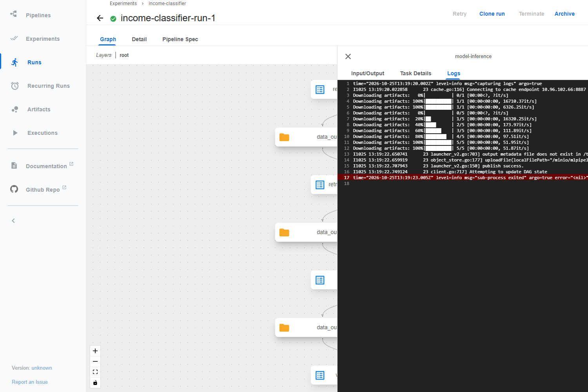Zoom out of the graph with minus button
The image size is (588, 392).
coord(95,361)
